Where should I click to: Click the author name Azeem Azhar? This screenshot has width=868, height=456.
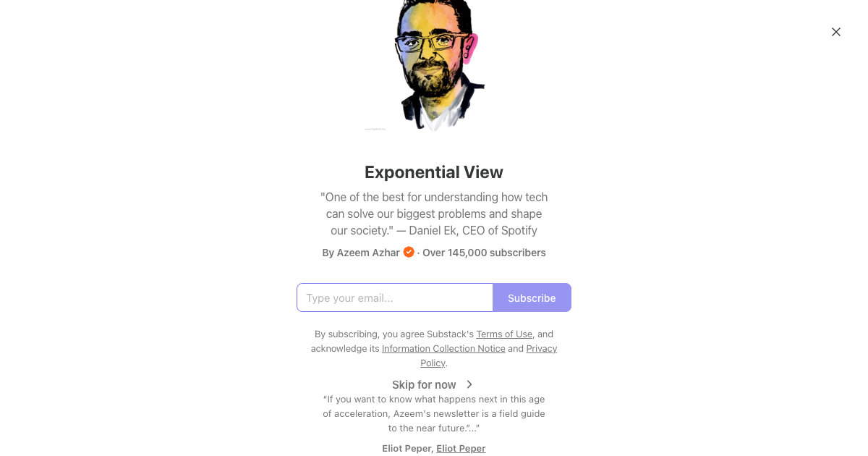point(368,253)
